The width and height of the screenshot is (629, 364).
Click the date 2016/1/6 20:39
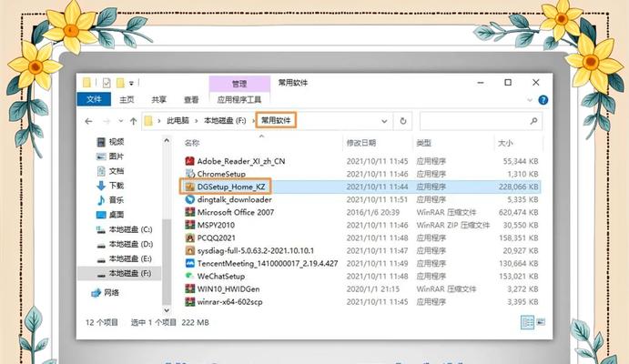coord(373,212)
